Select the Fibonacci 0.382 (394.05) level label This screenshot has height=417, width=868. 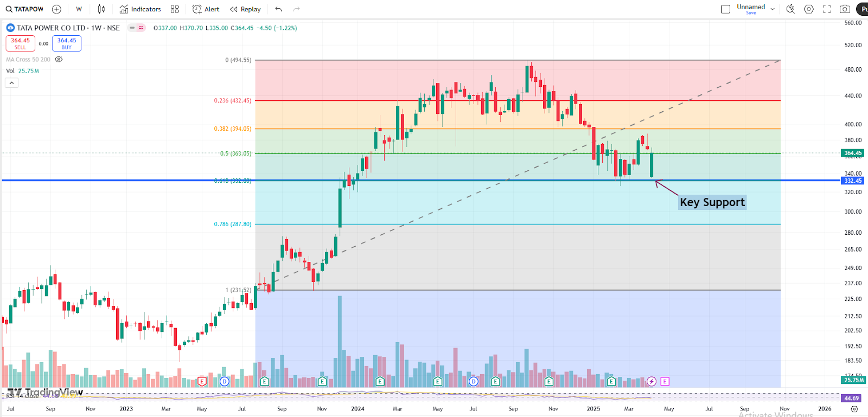(233, 129)
